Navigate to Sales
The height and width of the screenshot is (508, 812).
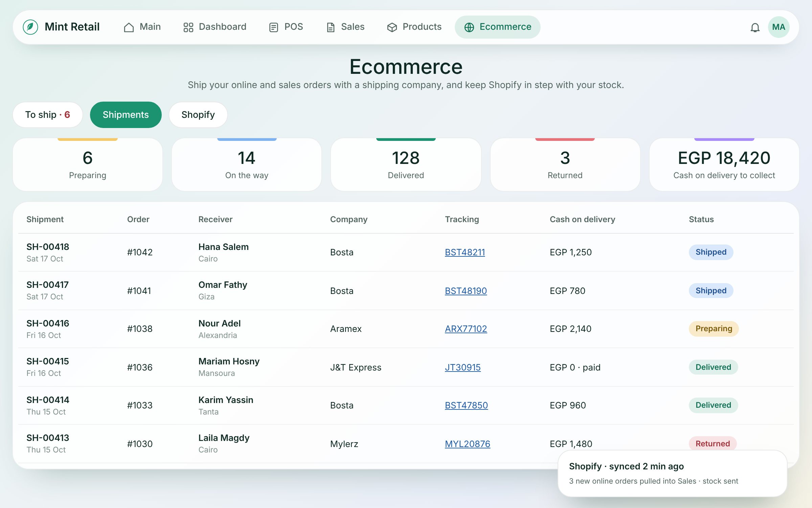[345, 27]
